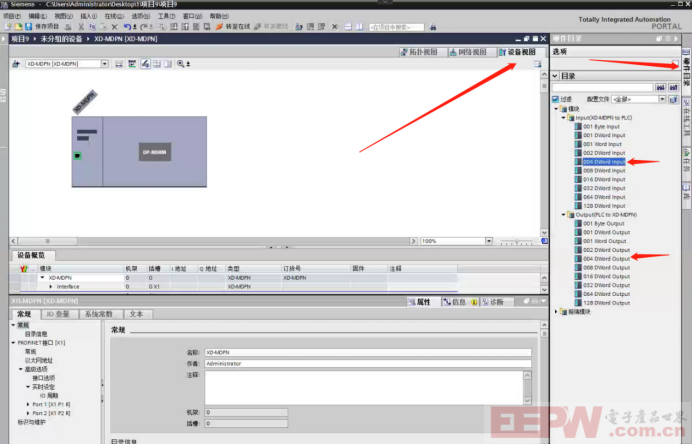The image size is (692, 444).
Task: Open the 配置文件 <全部> dropdown
Action: [x=662, y=99]
